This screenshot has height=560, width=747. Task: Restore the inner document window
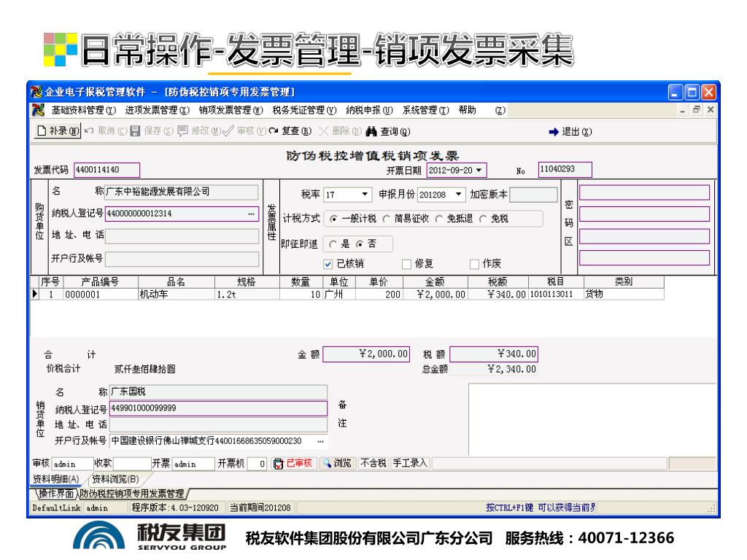tap(697, 110)
